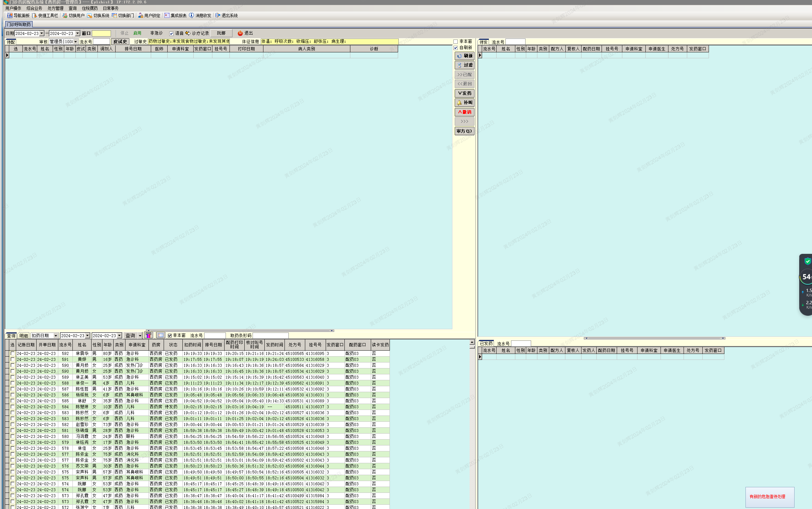Open the 导航面板 navigation panel icon

pos(10,15)
